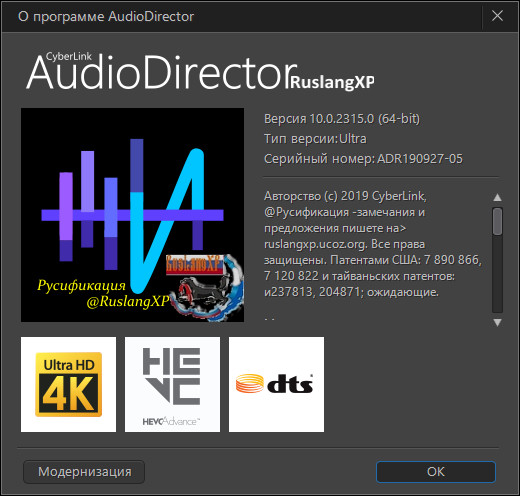Viewport: 520px width, 496px height.
Task: Click the Русификация @RuslangXP yellow caption
Action: pyautogui.click(x=103, y=293)
